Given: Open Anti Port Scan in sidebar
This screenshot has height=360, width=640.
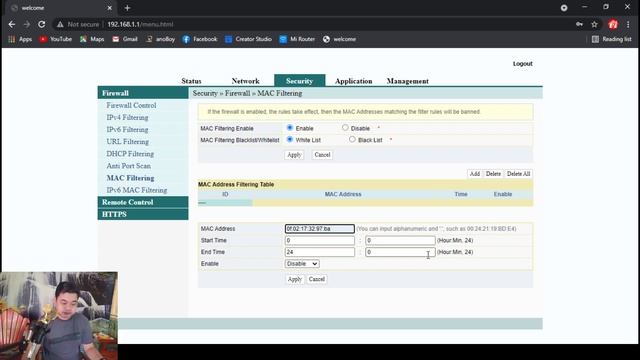Looking at the screenshot, I should point(129,166).
